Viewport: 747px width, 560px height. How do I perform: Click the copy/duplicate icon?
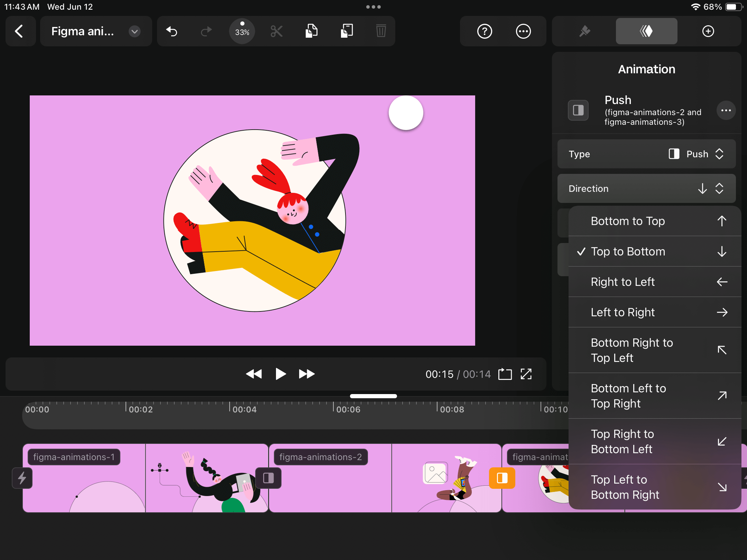312,32
